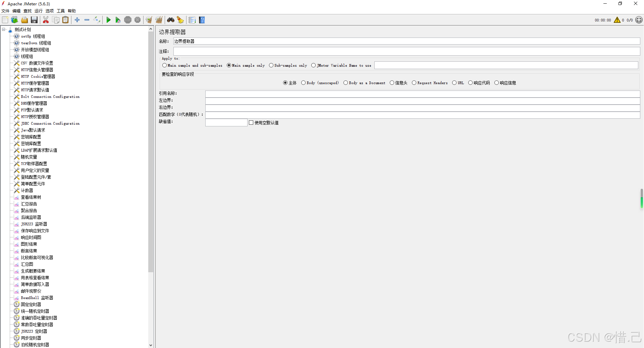Select 固定定时器 timer node

[x=31, y=304]
